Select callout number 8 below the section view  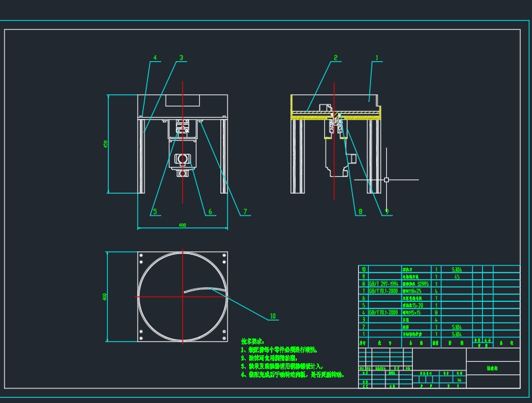(x=360, y=211)
